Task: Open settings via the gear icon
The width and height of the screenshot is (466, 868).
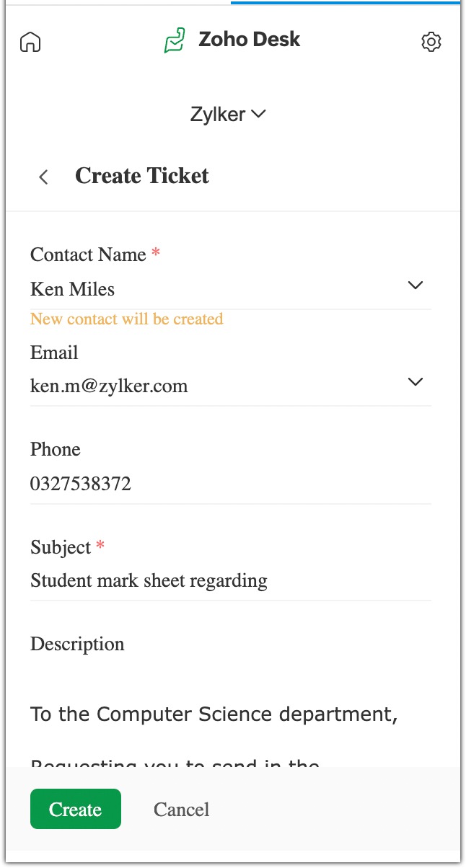Action: [431, 42]
